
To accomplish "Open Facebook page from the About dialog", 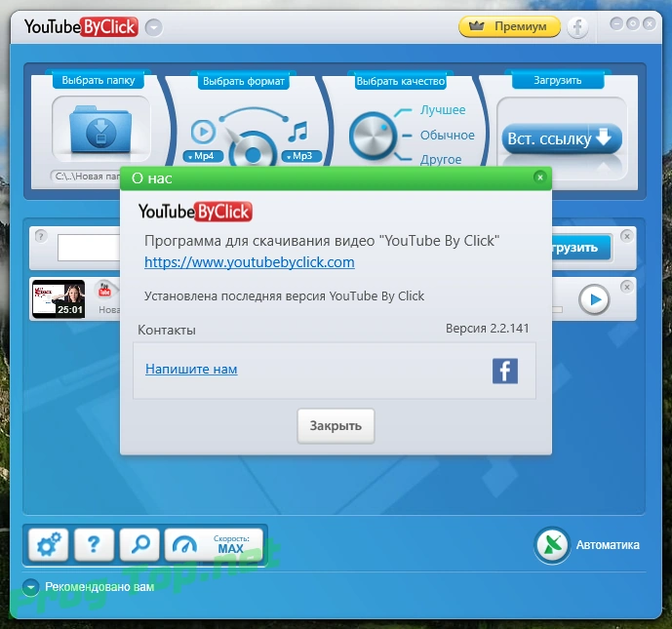I will point(505,371).
